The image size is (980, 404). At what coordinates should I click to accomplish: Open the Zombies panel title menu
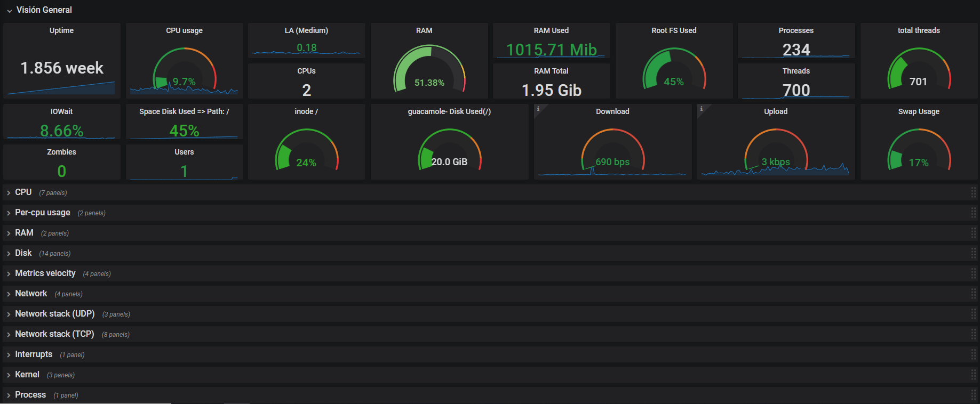coord(62,152)
